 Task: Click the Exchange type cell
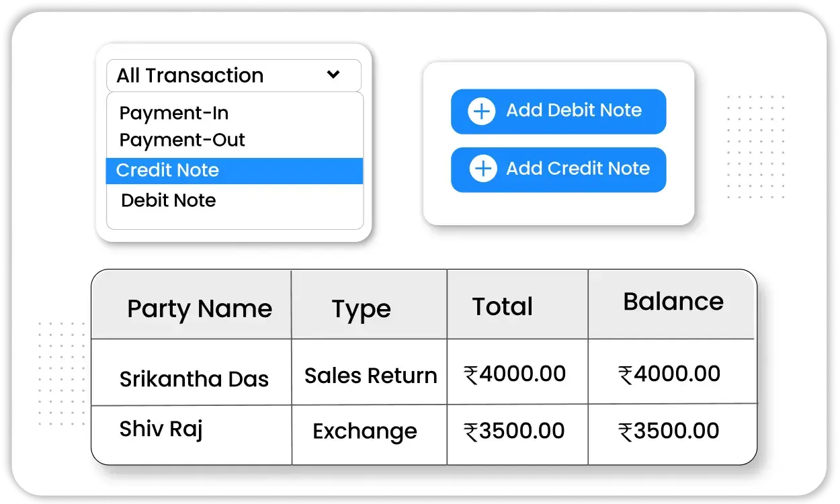point(365,431)
